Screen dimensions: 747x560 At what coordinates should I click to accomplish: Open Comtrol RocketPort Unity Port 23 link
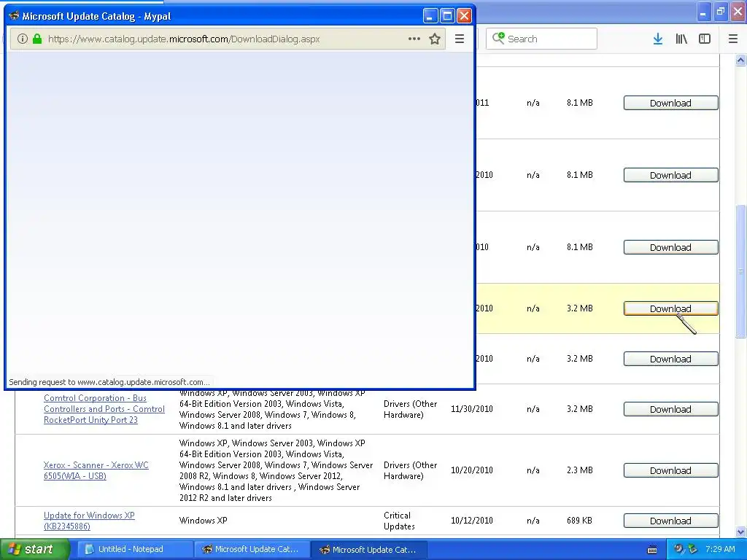click(104, 409)
